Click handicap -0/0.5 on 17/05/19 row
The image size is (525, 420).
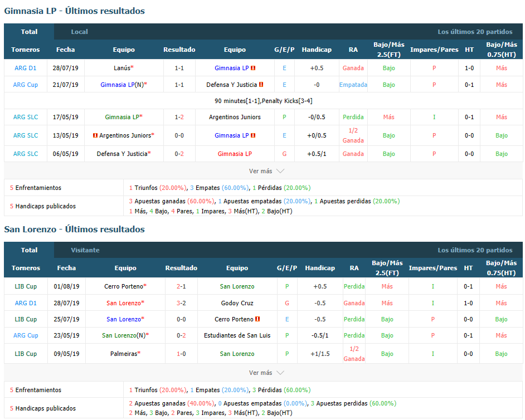pos(317,117)
